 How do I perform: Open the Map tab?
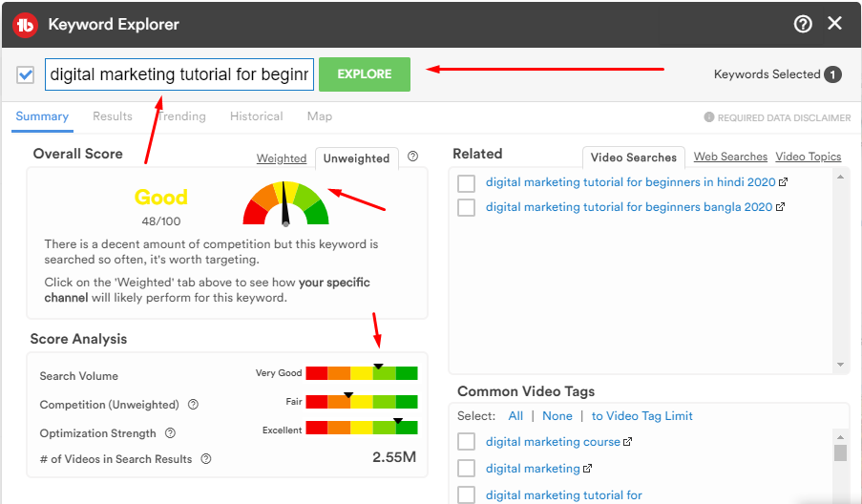pos(320,116)
